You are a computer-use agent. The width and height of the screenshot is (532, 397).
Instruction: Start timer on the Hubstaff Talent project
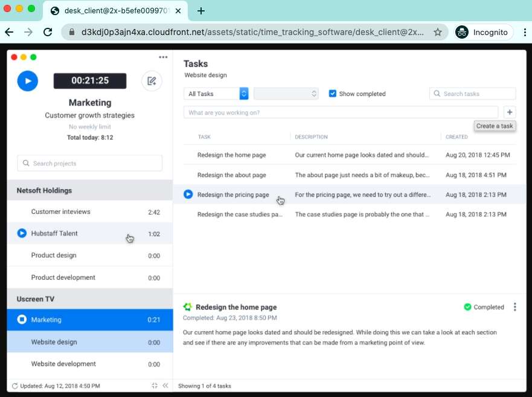click(x=22, y=233)
